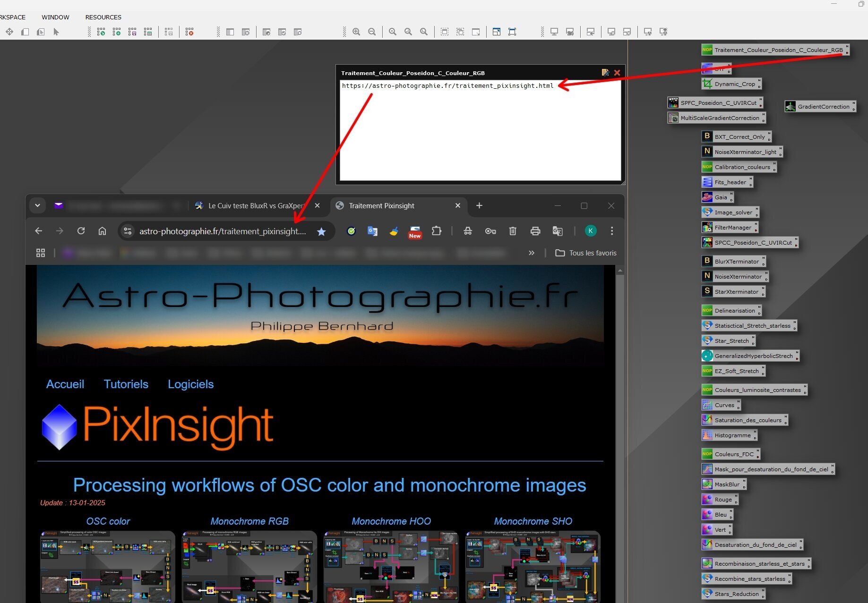Open the browser extensions puzzle icon
Image resolution: width=868 pixels, height=603 pixels.
(437, 231)
